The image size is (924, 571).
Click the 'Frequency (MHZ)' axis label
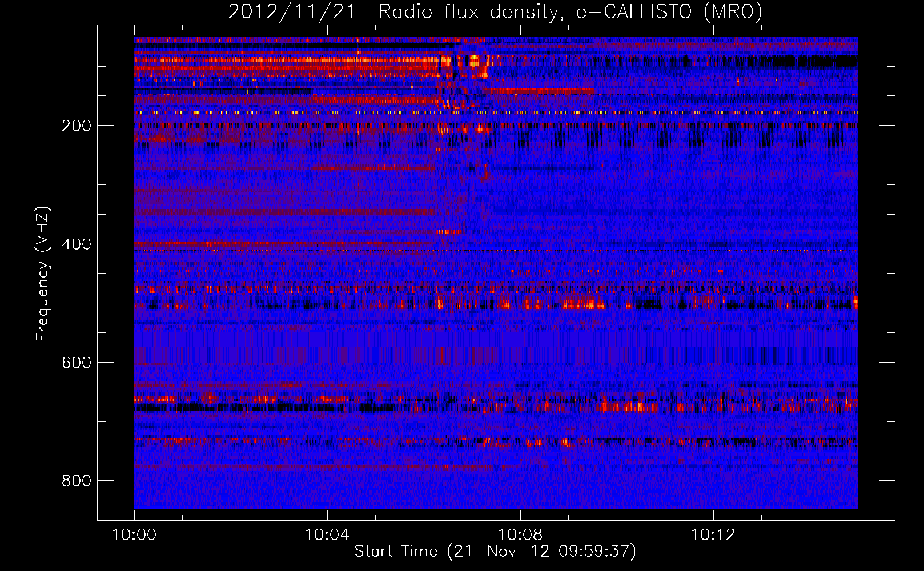[43, 274]
